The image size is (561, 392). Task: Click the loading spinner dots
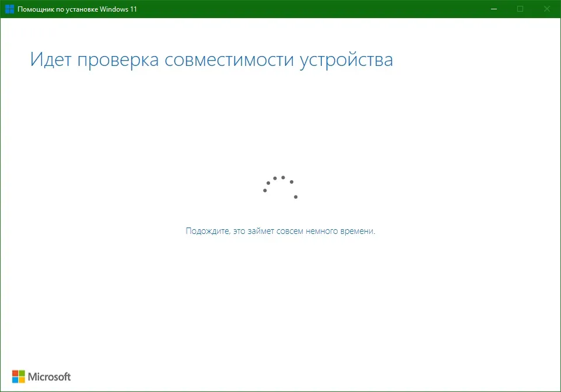coord(280,187)
